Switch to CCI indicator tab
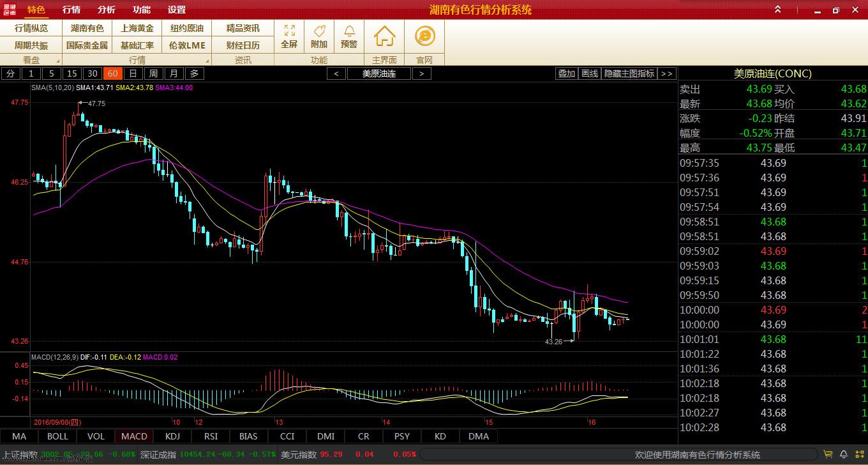The height and width of the screenshot is (465, 868). click(287, 436)
